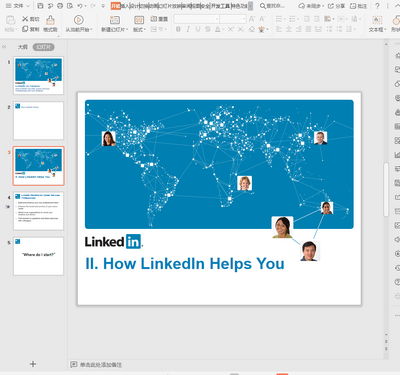
Task: Select slide 5 'Where do I start?' thumbnail
Action: pyautogui.click(x=38, y=256)
